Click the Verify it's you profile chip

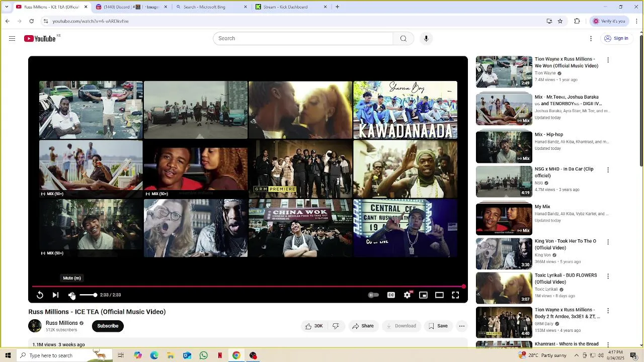click(609, 21)
